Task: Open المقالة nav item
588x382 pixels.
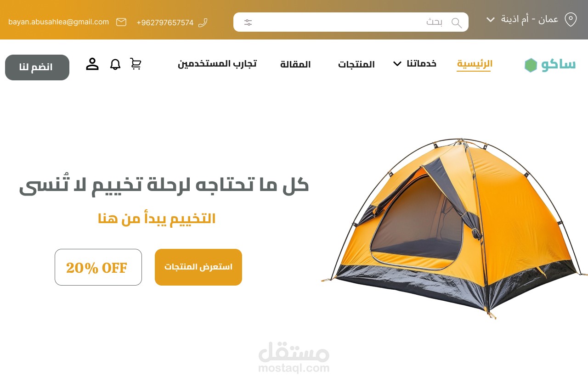Action: [295, 65]
